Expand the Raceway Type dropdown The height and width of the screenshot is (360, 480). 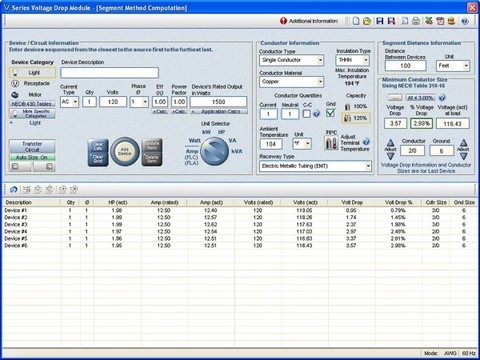click(x=315, y=166)
